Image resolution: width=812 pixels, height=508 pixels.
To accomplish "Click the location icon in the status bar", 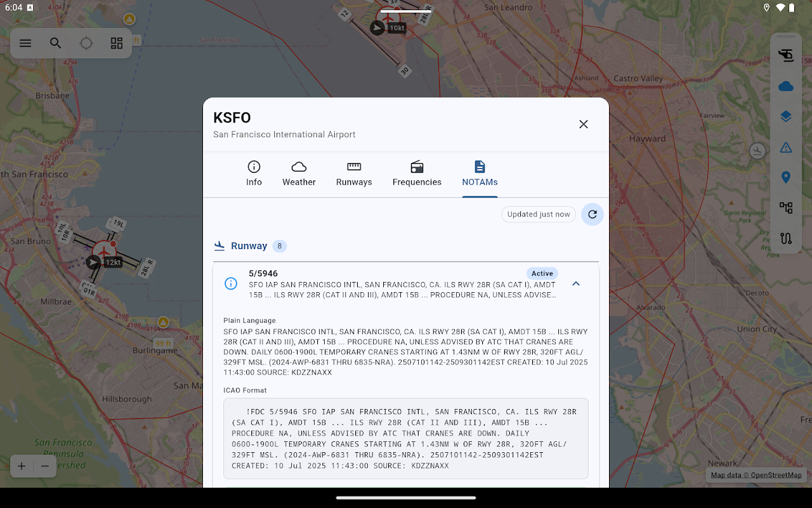I will [x=766, y=8].
